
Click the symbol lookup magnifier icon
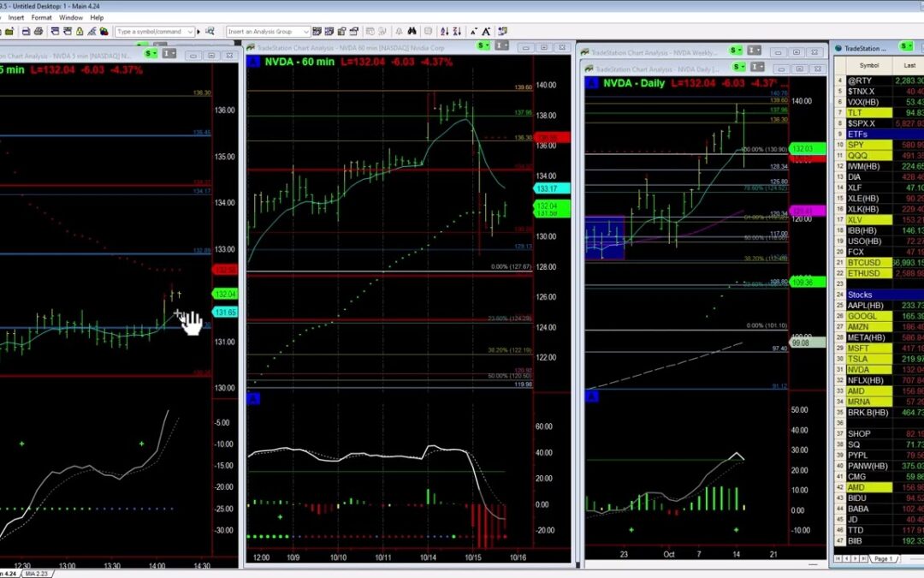pyautogui.click(x=210, y=32)
